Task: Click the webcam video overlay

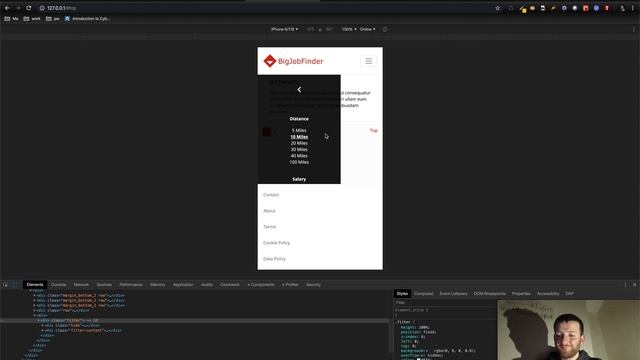Action: (x=569, y=330)
